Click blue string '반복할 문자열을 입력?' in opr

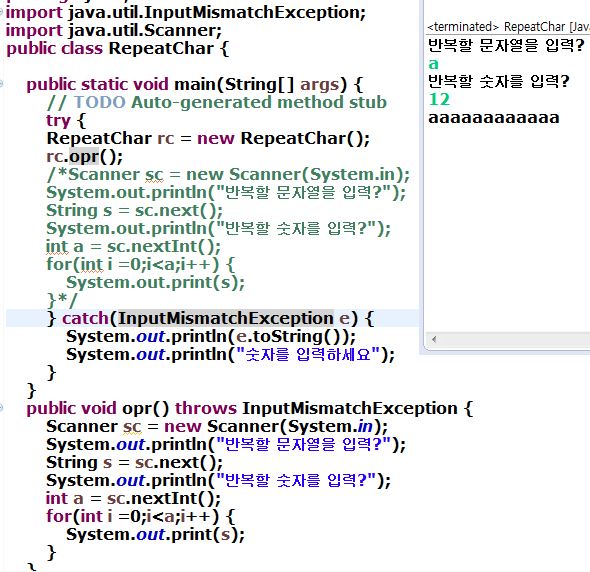[304, 444]
